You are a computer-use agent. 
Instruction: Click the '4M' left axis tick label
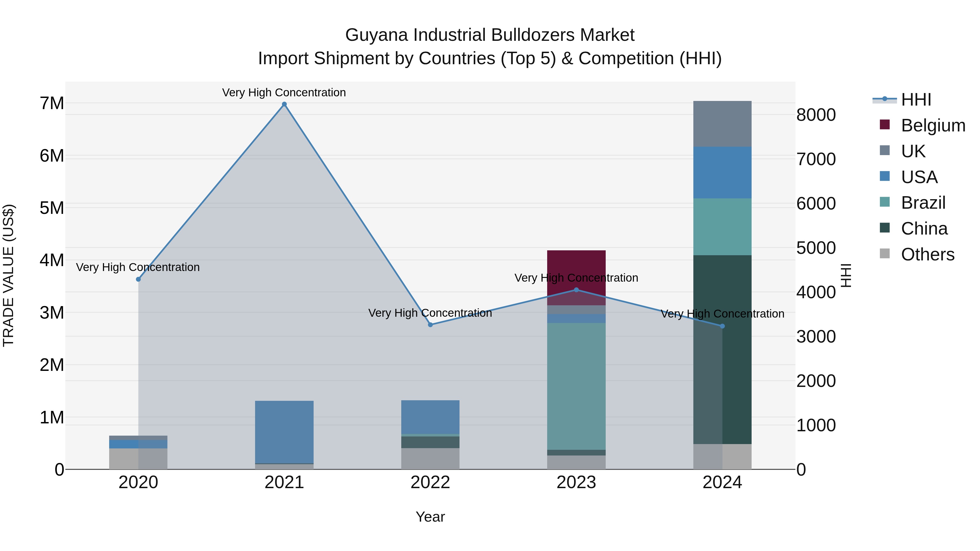click(52, 260)
